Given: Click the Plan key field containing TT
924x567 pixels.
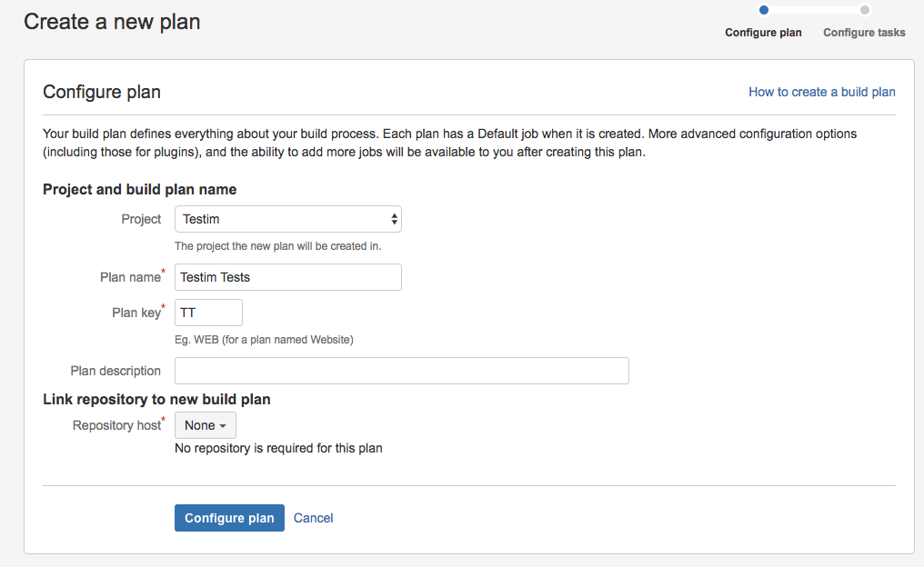Looking at the screenshot, I should click(x=208, y=313).
